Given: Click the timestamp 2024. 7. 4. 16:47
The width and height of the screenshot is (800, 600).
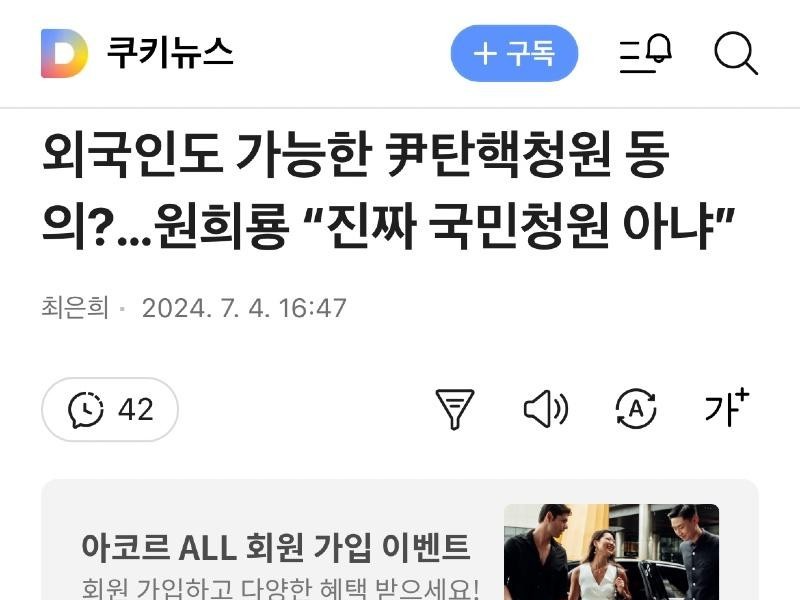Looking at the screenshot, I should [244, 308].
